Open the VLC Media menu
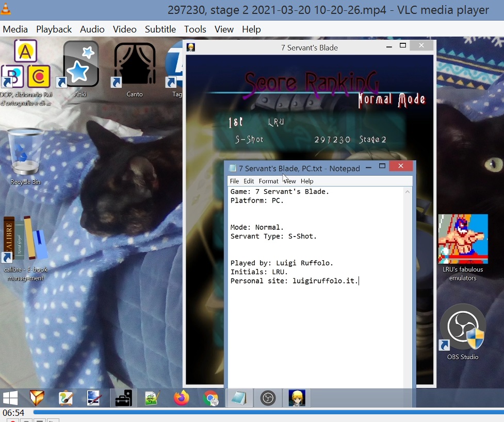504x422 pixels. click(15, 29)
